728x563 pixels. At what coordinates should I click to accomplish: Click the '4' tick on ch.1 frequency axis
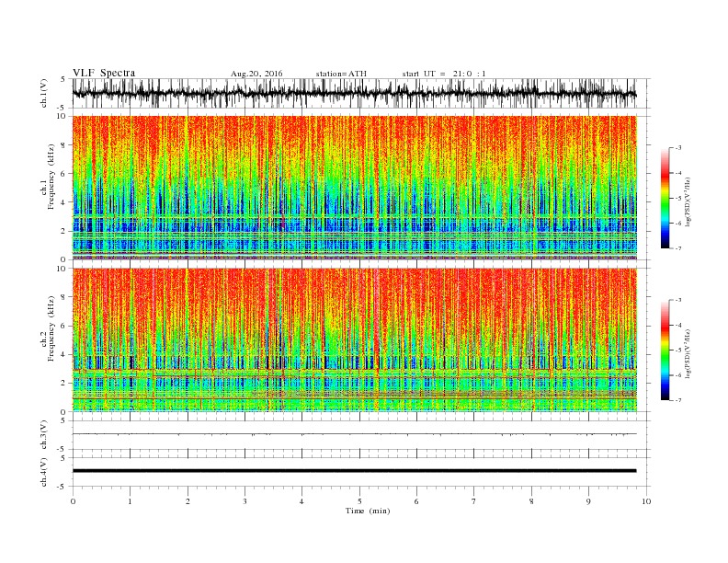click(63, 202)
